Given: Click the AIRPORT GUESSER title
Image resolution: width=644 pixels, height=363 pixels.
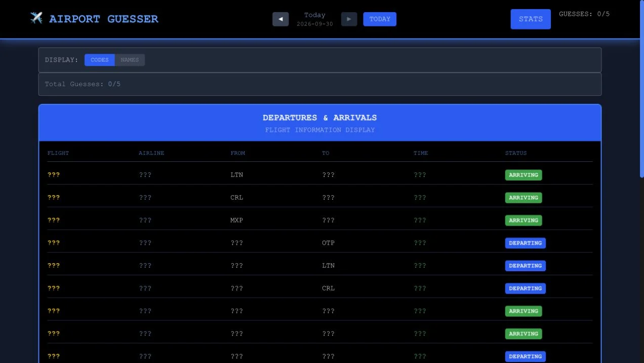Looking at the screenshot, I should (104, 19).
